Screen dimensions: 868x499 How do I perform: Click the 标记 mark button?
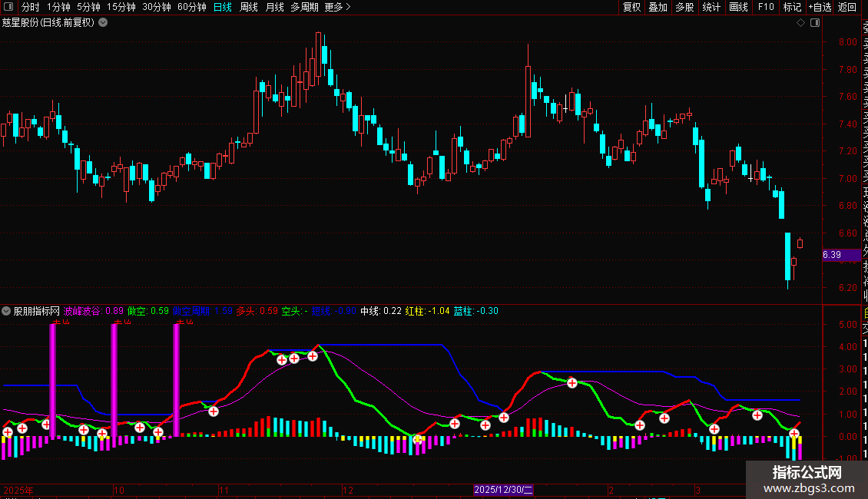click(x=792, y=7)
